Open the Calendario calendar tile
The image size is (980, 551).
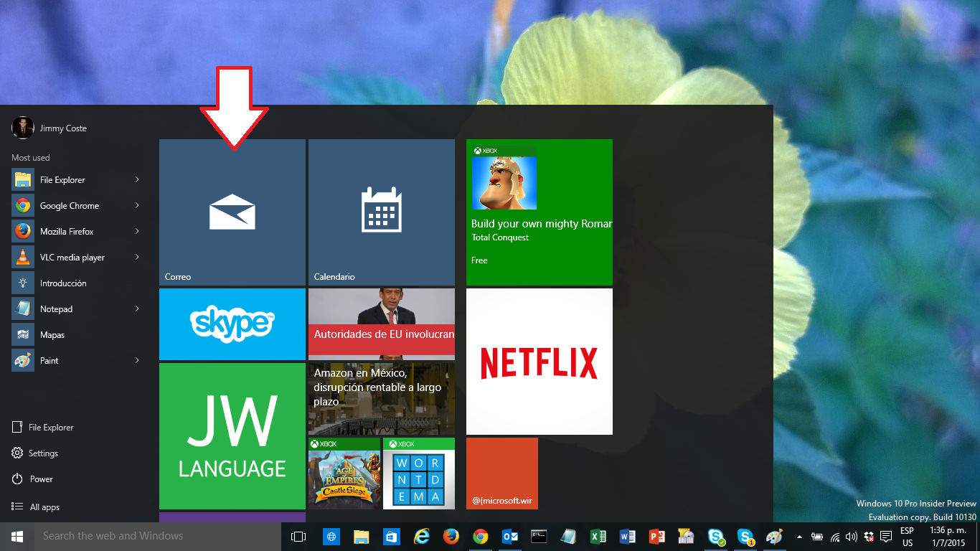382,212
